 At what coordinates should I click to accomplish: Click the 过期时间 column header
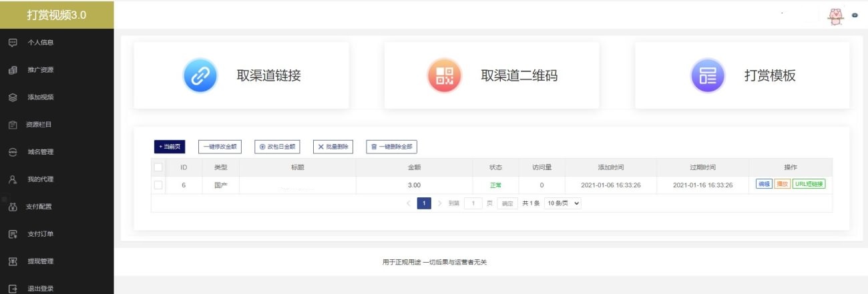[702, 167]
